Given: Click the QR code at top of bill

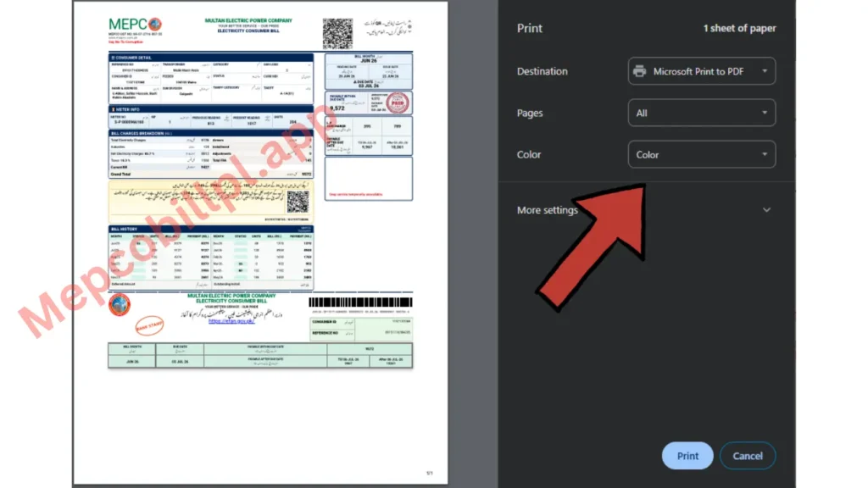Looking at the screenshot, I should pyautogui.click(x=337, y=33).
